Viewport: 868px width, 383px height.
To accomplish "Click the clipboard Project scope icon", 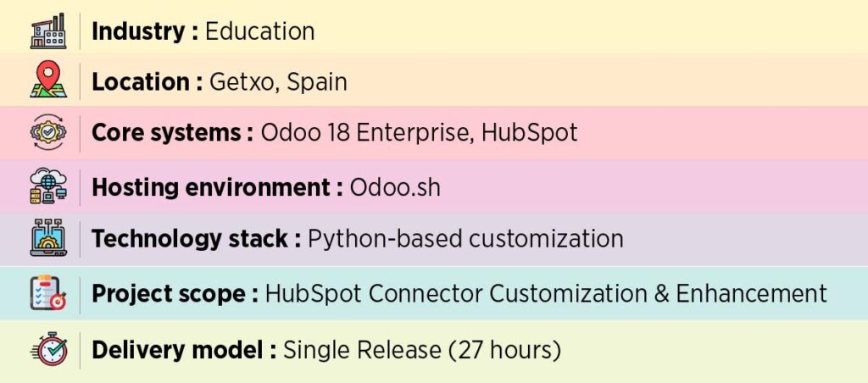I will 48,293.
